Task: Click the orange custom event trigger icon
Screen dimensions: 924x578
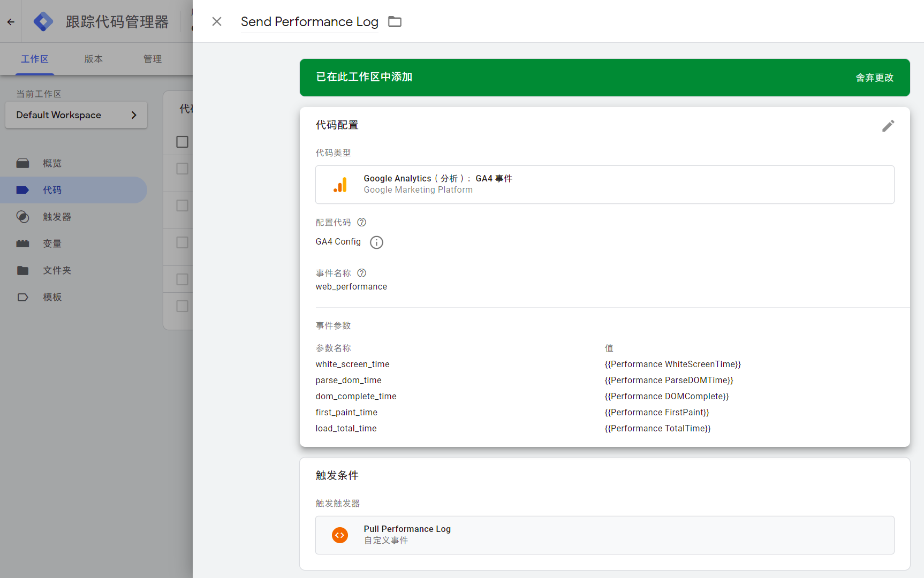Action: [x=340, y=535]
